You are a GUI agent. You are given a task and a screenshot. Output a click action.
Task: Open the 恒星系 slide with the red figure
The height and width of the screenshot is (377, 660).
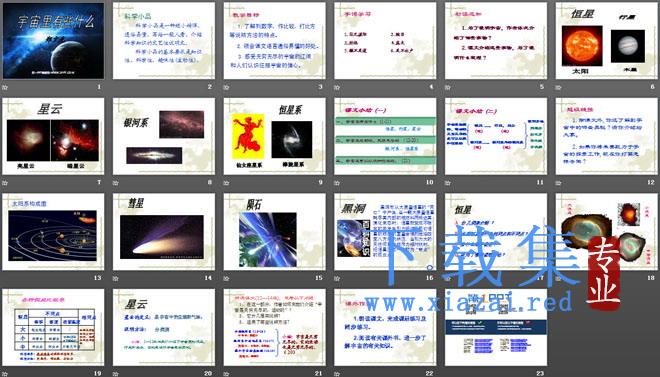pos(274,136)
